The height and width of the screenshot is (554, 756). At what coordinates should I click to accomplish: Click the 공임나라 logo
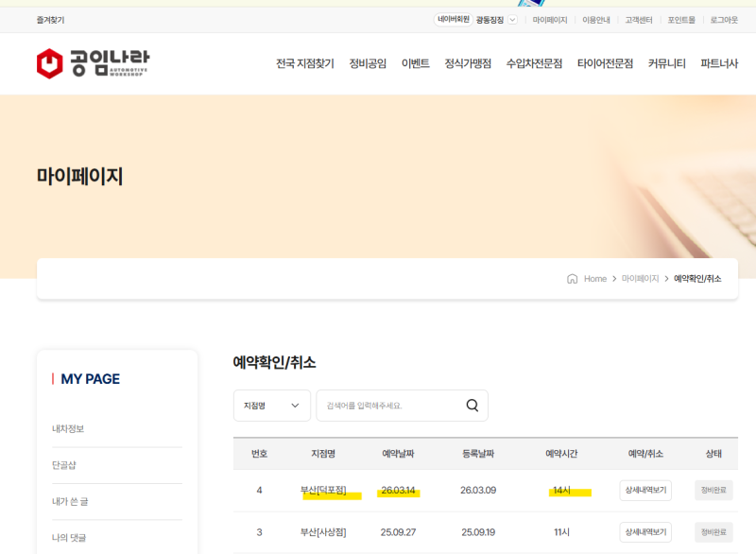pyautogui.click(x=93, y=63)
